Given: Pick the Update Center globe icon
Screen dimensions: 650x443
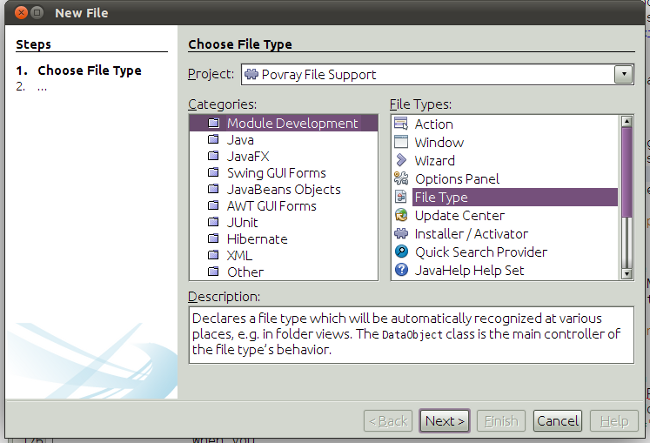Looking at the screenshot, I should [x=401, y=215].
